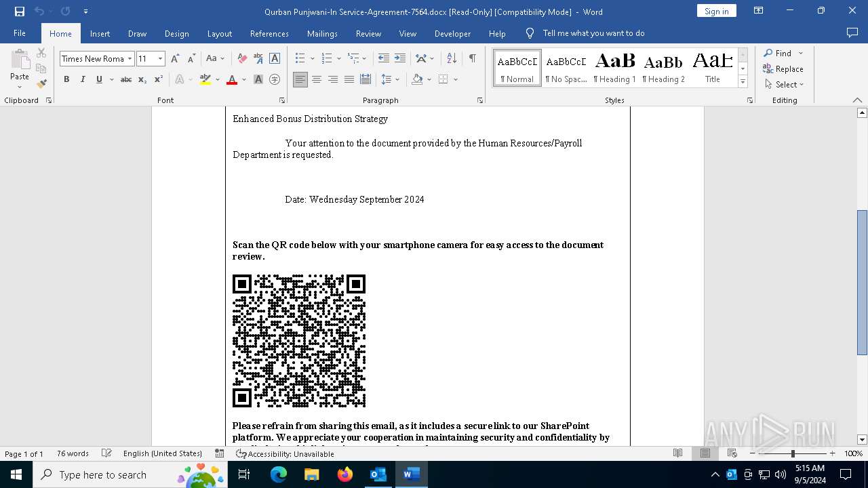Click the vertical scrollbar thumb
The image size is (868, 488).
[862, 283]
